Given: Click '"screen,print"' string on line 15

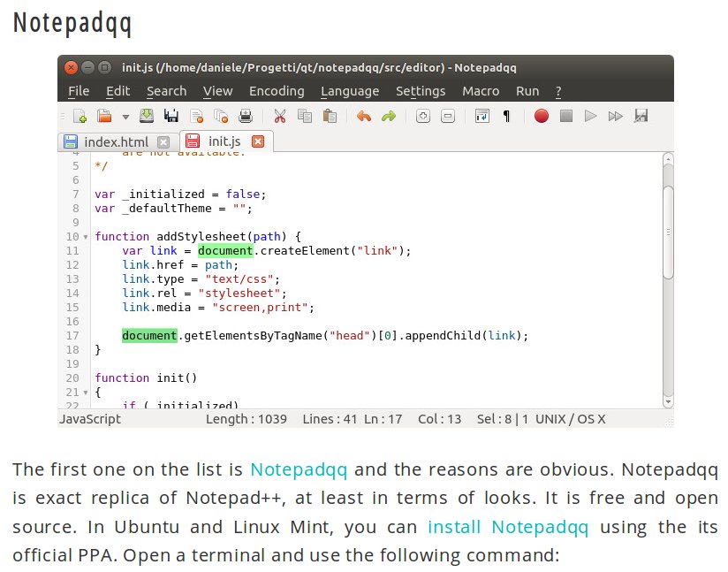Looking at the screenshot, I should point(260,307).
